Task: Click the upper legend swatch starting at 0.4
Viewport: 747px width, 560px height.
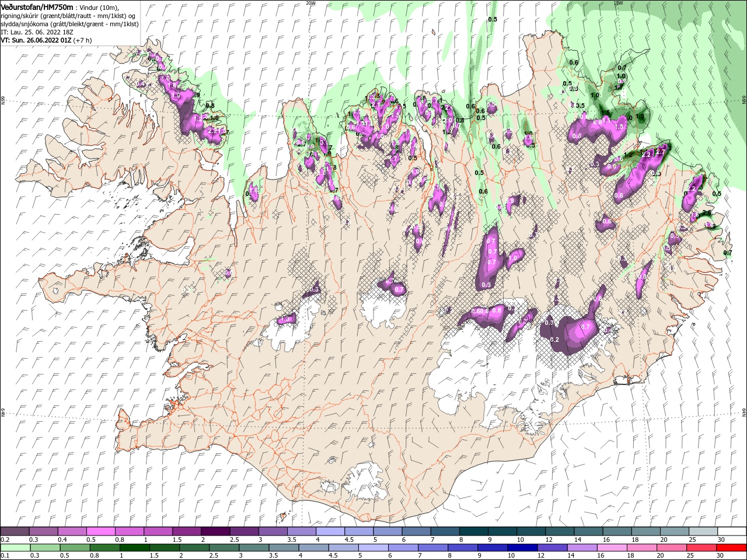Action: 72,531
